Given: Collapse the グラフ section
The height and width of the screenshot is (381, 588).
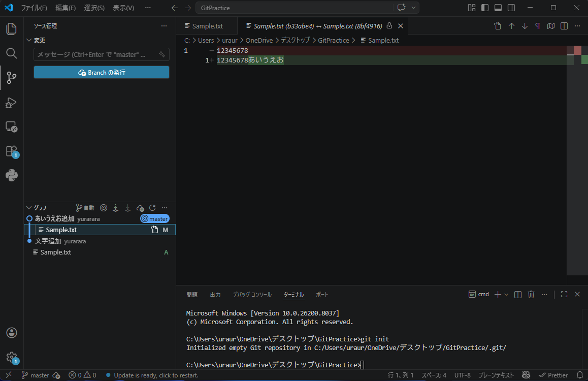Looking at the screenshot, I should [x=29, y=208].
